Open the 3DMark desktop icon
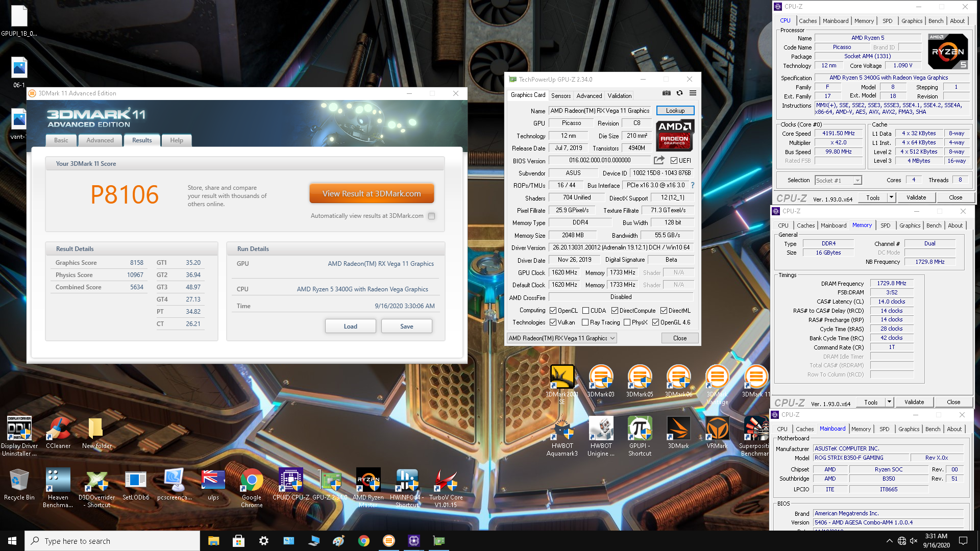Screen dimensions: 980x551 click(678, 433)
